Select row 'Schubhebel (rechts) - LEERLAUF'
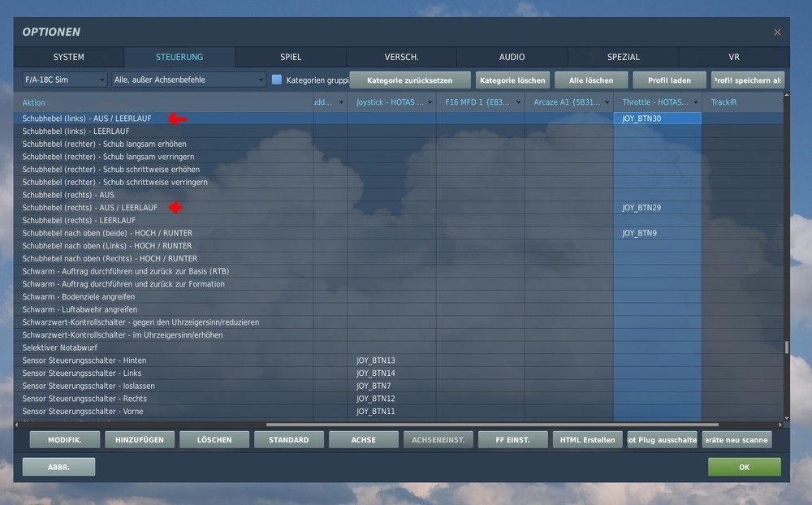The height and width of the screenshot is (505, 812). tap(398, 221)
